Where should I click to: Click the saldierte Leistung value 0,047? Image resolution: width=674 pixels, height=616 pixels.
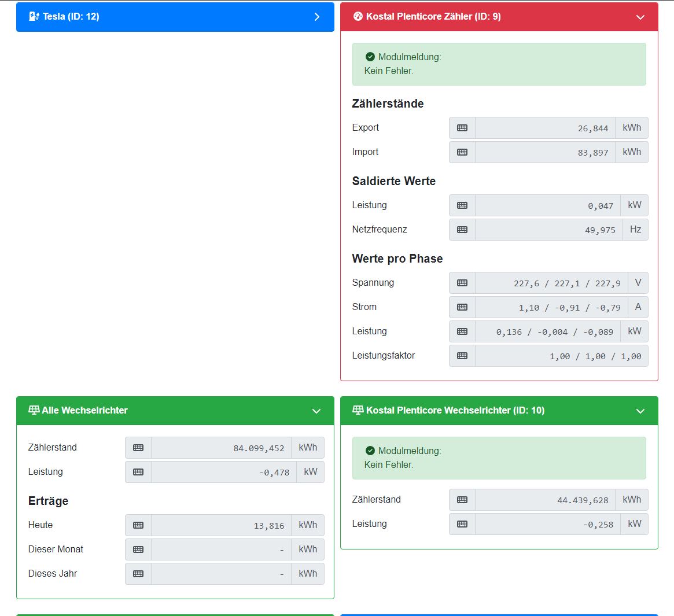pyautogui.click(x=548, y=205)
